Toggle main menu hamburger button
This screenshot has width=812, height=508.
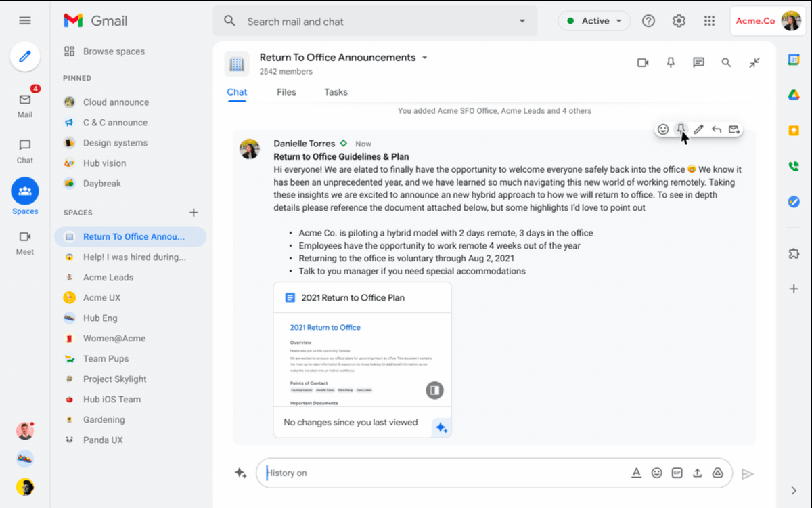pyautogui.click(x=25, y=21)
